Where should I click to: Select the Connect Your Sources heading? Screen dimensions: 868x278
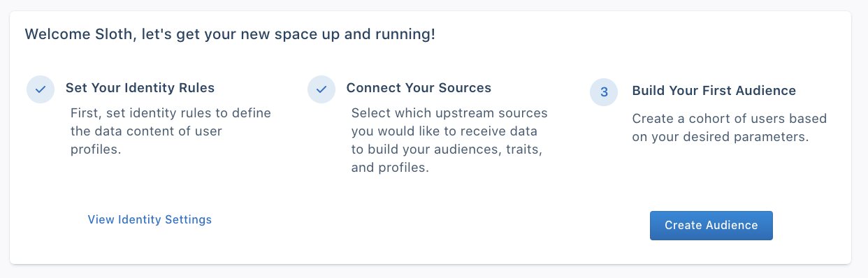[x=419, y=88]
